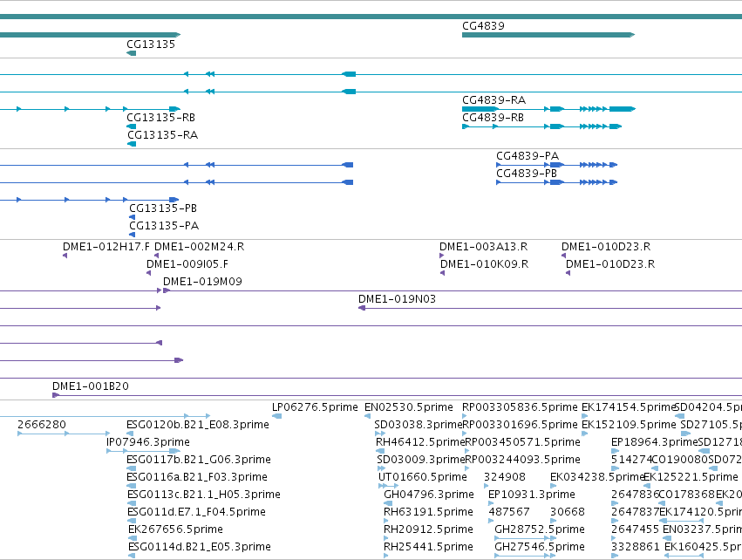Click the EK267656.5prime EST label
Screen dimensions: 742x560
point(175,529)
